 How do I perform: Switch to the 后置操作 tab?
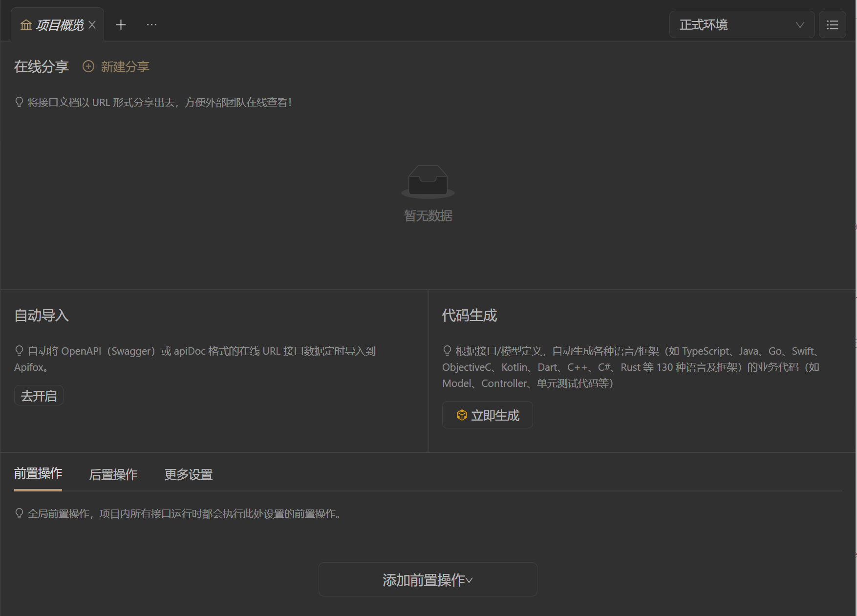click(113, 474)
